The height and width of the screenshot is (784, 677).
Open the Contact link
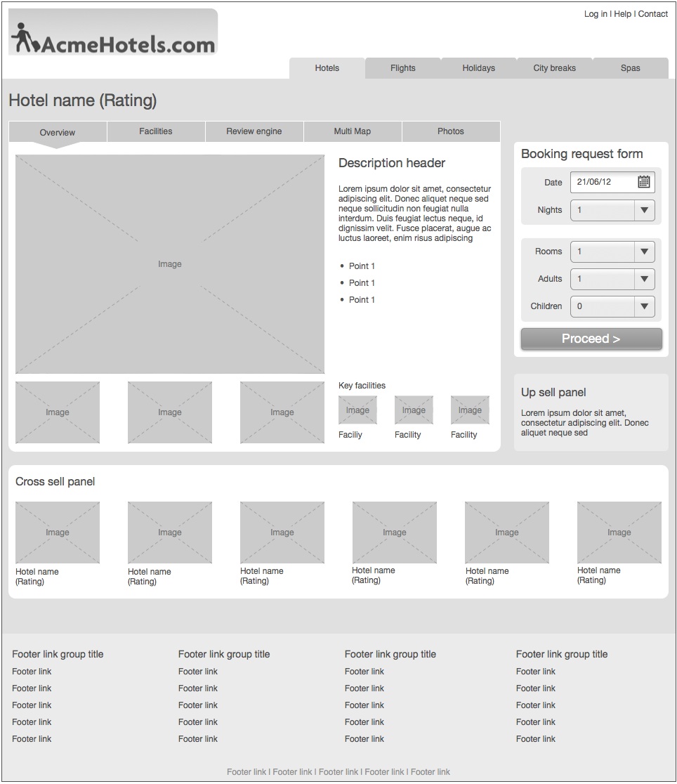[x=653, y=13]
